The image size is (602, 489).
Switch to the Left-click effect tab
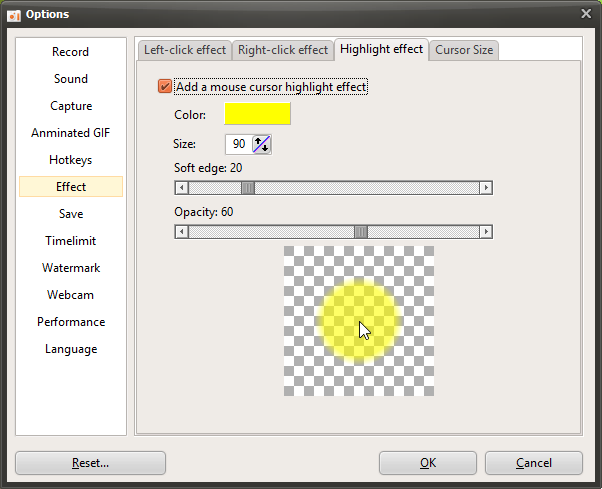[184, 50]
